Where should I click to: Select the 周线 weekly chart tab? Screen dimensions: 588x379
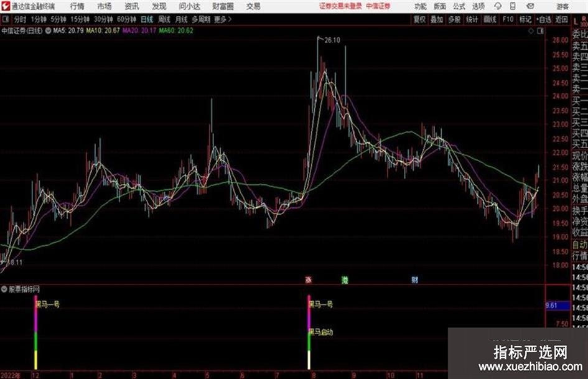164,19
